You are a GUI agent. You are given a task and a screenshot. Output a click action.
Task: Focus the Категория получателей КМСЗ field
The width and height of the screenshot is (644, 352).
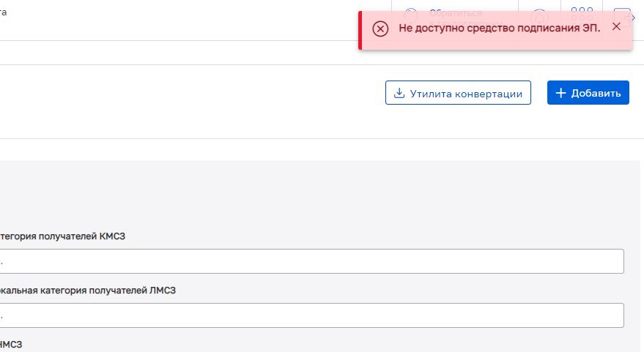pyautogui.click(x=311, y=261)
